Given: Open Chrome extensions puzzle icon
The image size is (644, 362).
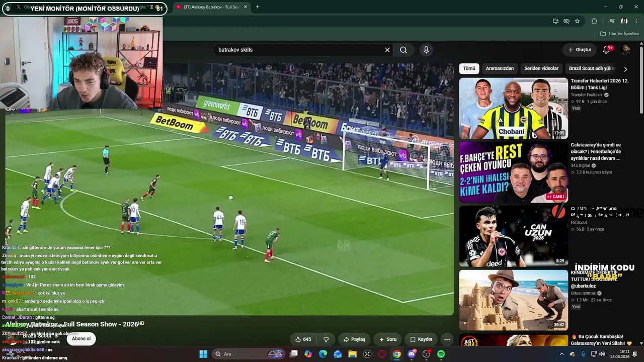Looking at the screenshot, I should pos(594,21).
